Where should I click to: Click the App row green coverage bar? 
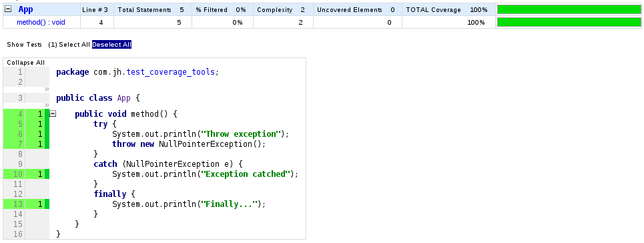(569, 9)
